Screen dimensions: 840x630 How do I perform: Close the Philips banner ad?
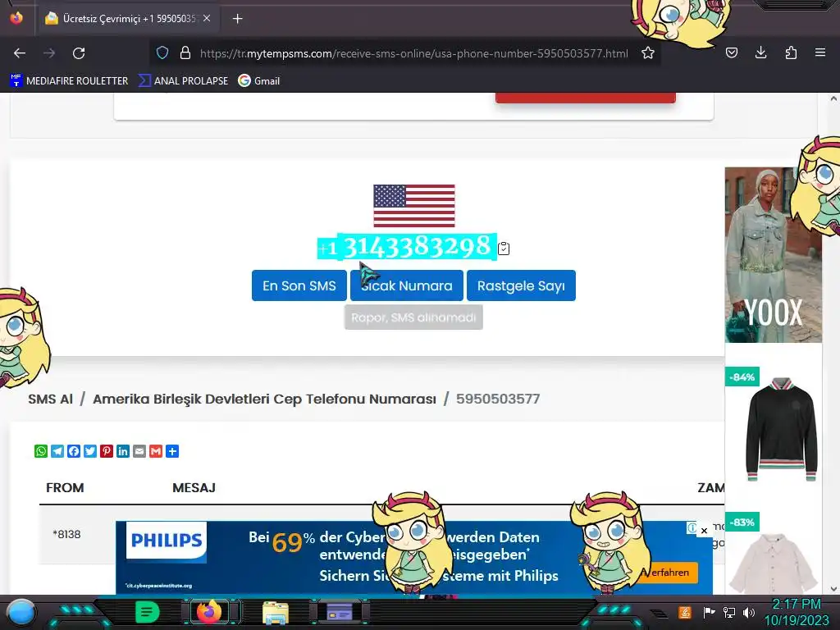pyautogui.click(x=704, y=531)
